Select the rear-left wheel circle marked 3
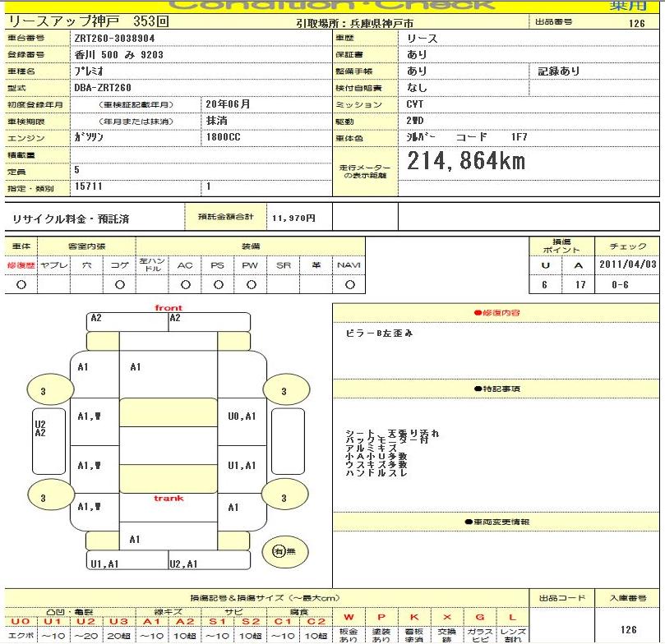 [x=44, y=498]
